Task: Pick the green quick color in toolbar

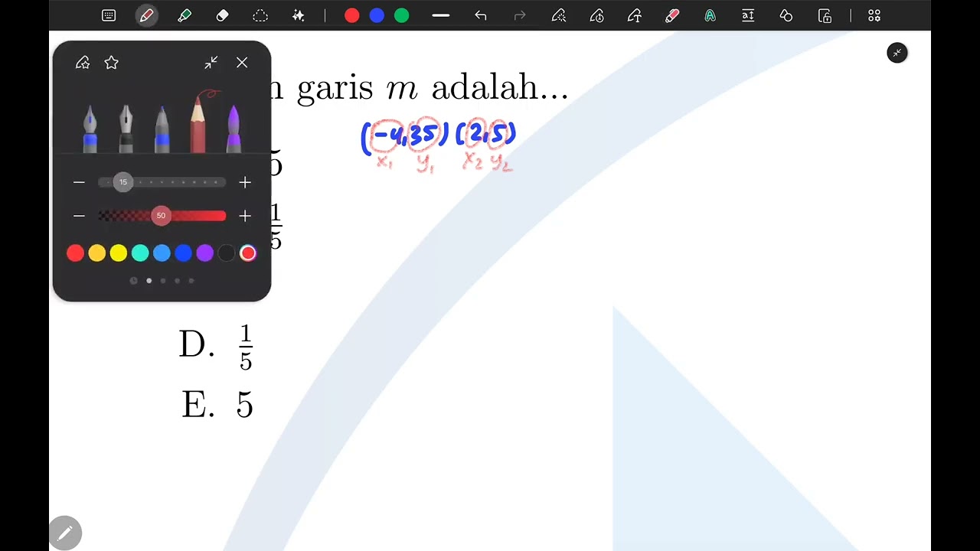Action: [402, 15]
